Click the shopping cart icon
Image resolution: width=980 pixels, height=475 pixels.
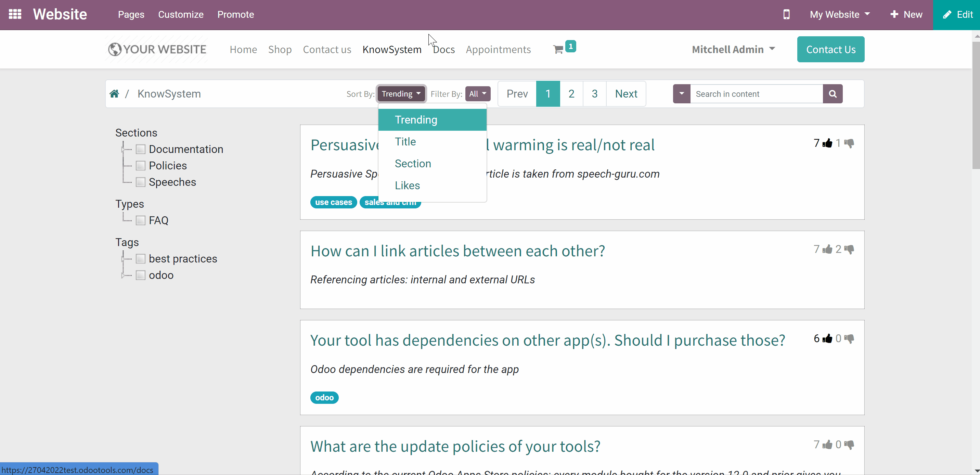[x=558, y=50]
